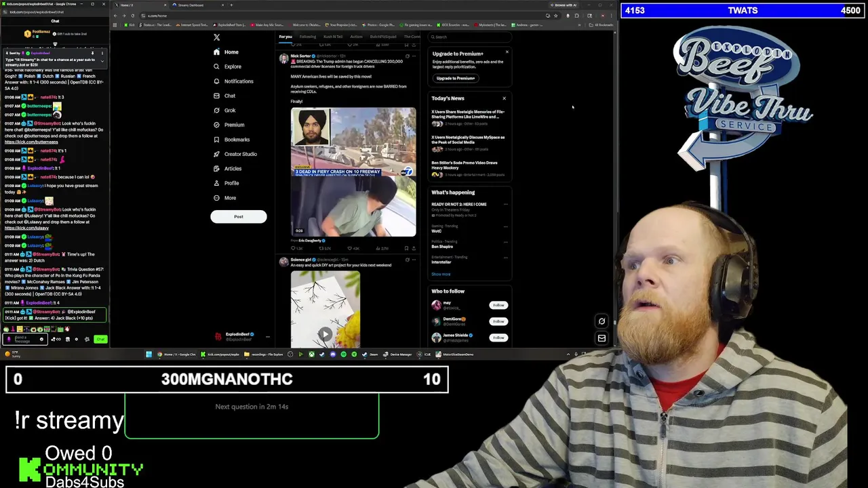868x488 pixels.
Task: Follow the account named may
Action: tap(498, 305)
